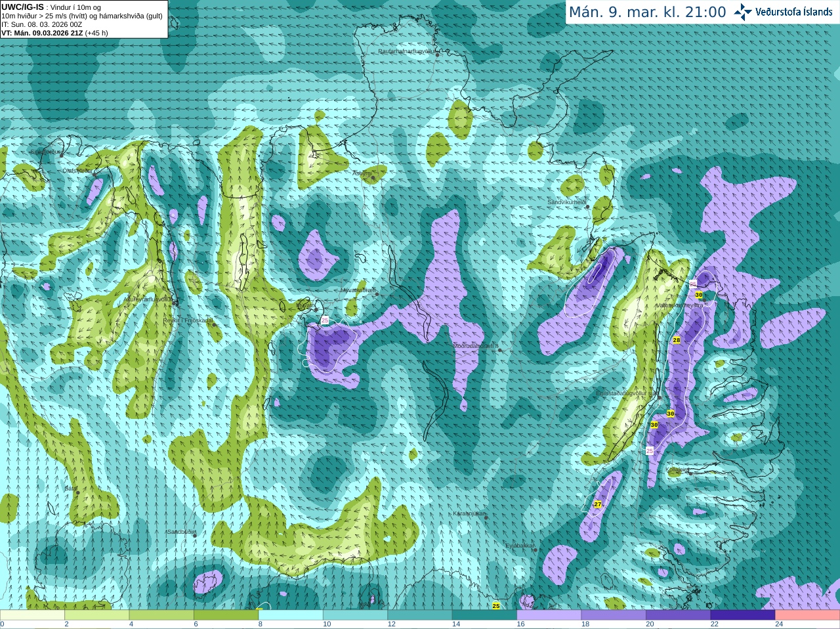Pick the 18–20 m/s purple legend swatch
The image size is (840, 629).
point(614,615)
